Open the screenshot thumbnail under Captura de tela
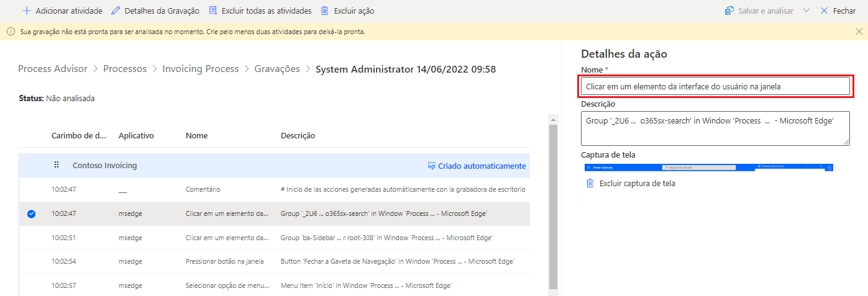The image size is (868, 296). coord(708,167)
